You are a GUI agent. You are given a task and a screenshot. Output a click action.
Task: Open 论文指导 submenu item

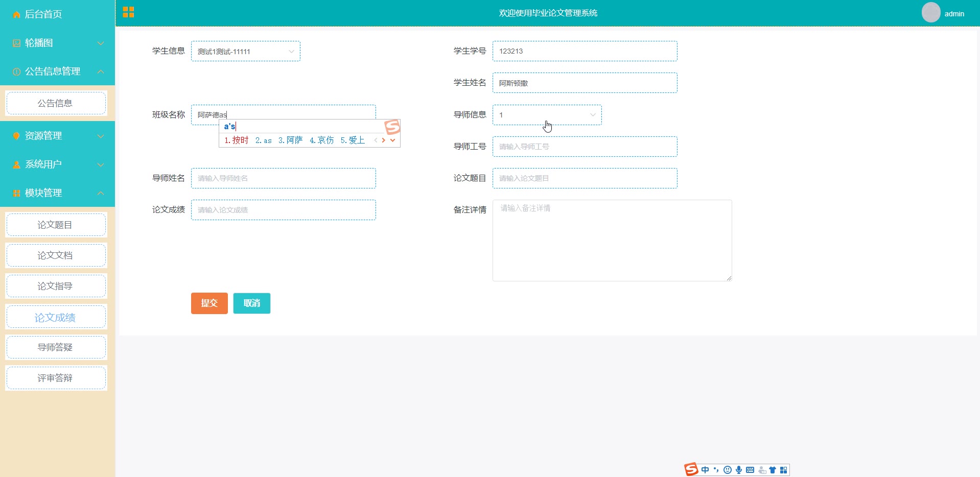[x=56, y=286]
